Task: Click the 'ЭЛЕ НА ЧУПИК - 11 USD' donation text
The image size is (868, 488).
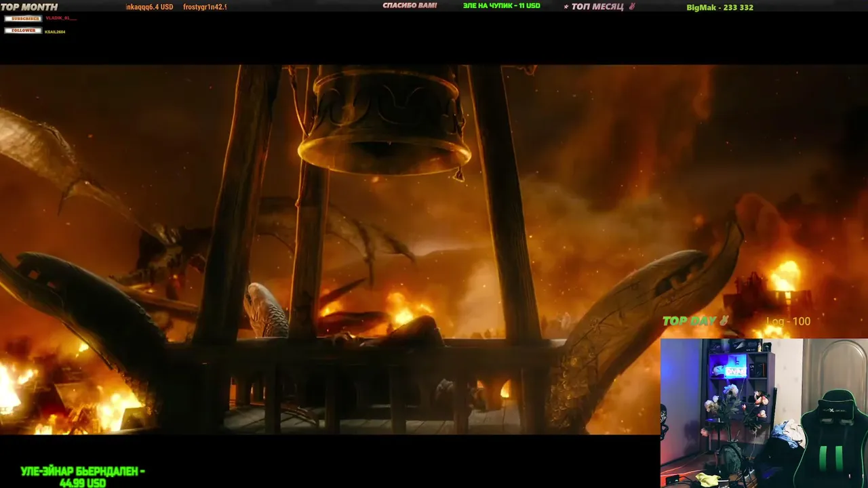Action: point(502,6)
